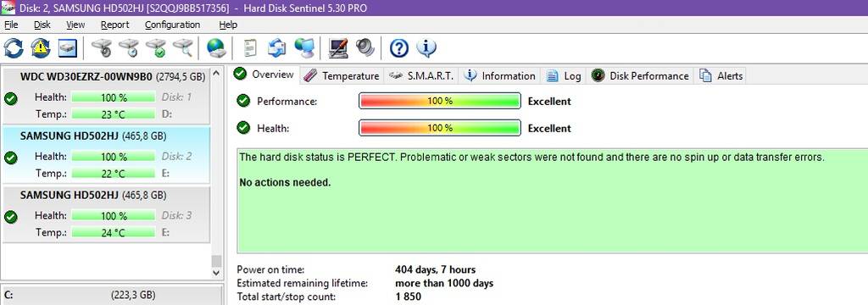Select the SAMSUNG HD502HJ Disk 3 entry
Screen dimensions: 868x305
(x=106, y=214)
